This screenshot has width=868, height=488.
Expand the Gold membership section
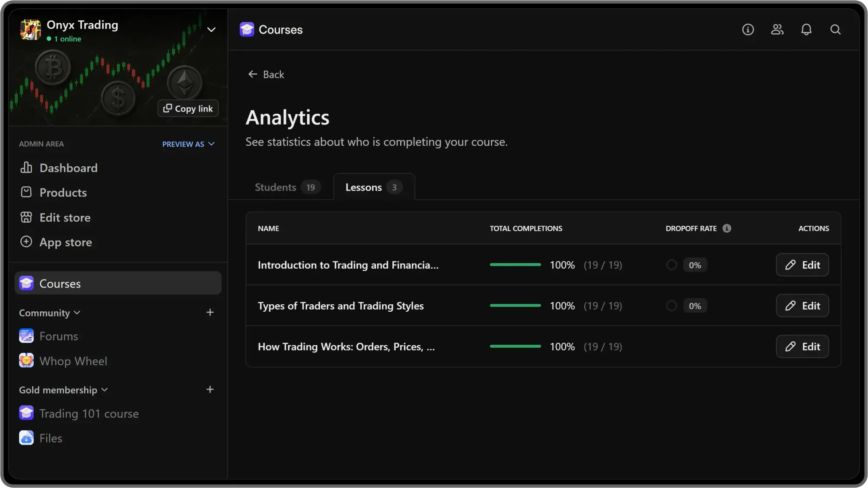(x=105, y=390)
